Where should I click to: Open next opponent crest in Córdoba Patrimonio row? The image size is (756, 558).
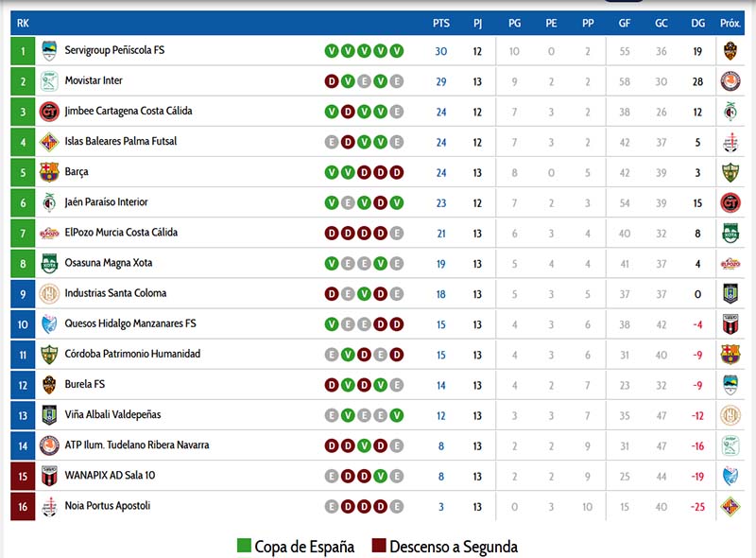click(730, 355)
